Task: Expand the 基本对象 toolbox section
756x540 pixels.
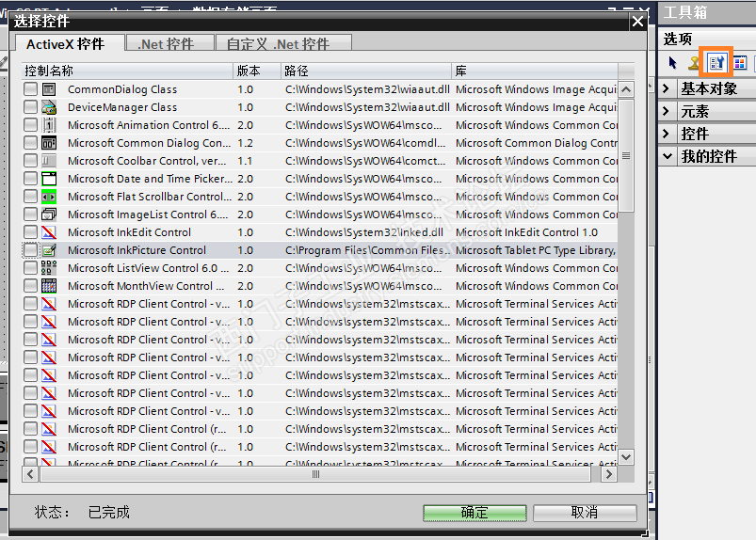Action: [667, 88]
